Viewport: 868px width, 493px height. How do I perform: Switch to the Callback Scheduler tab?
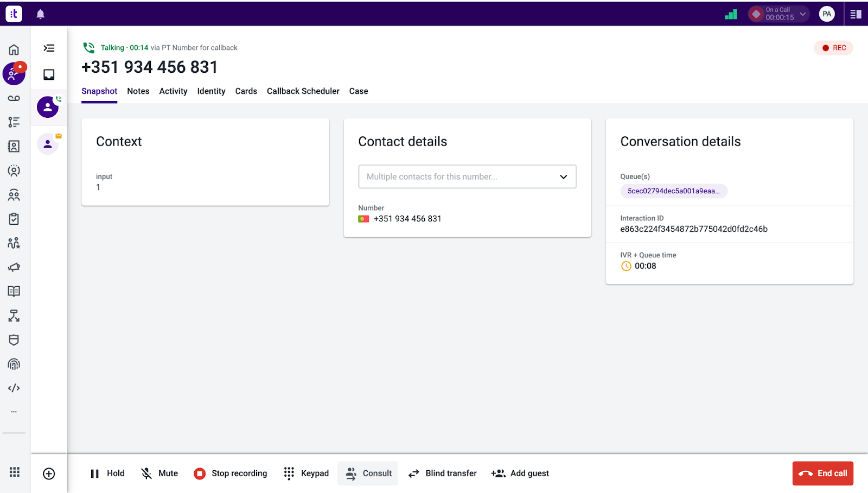pyautogui.click(x=303, y=91)
